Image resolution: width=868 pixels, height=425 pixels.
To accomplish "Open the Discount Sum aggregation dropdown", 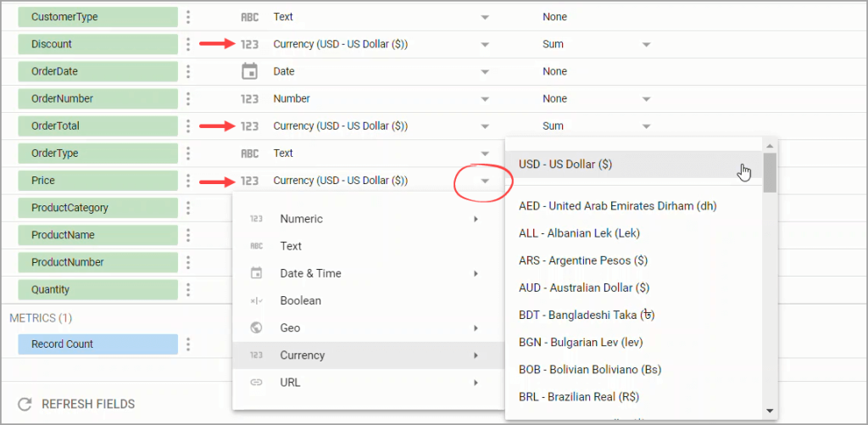I will click(x=646, y=44).
